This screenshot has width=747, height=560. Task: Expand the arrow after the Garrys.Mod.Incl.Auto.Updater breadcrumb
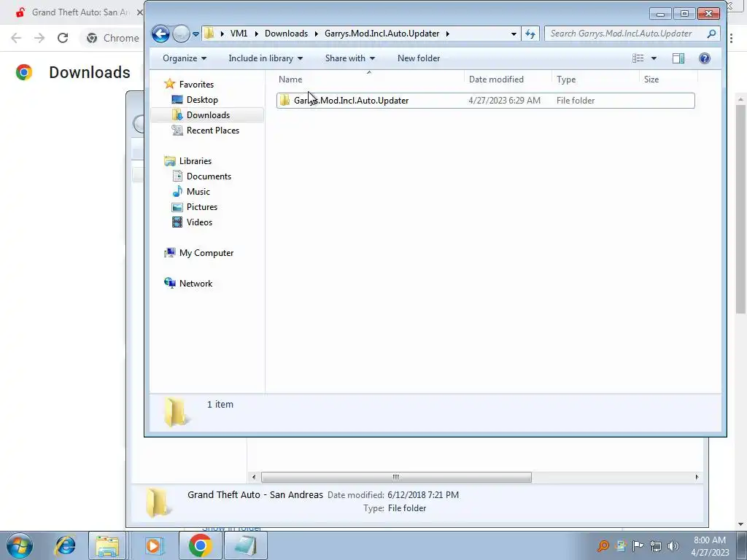coord(448,34)
